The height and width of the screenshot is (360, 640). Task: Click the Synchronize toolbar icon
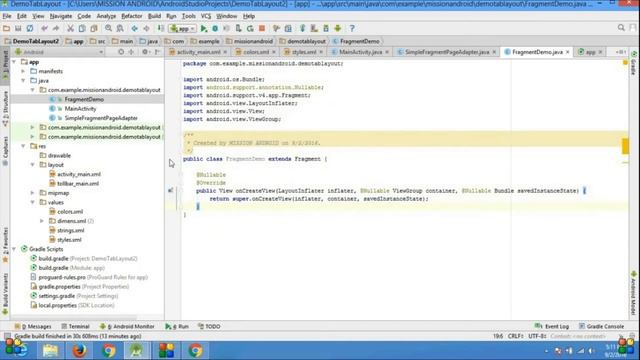pyautogui.click(x=30, y=28)
